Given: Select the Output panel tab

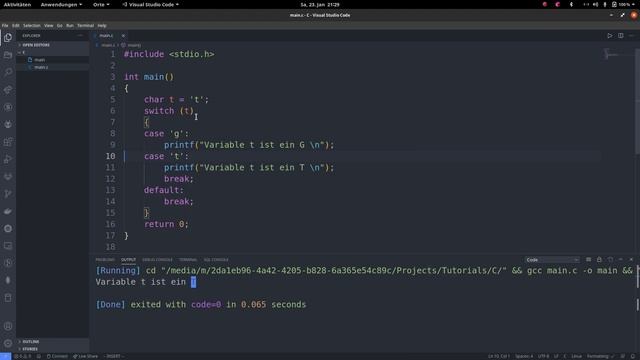Looking at the screenshot, I should [x=128, y=260].
